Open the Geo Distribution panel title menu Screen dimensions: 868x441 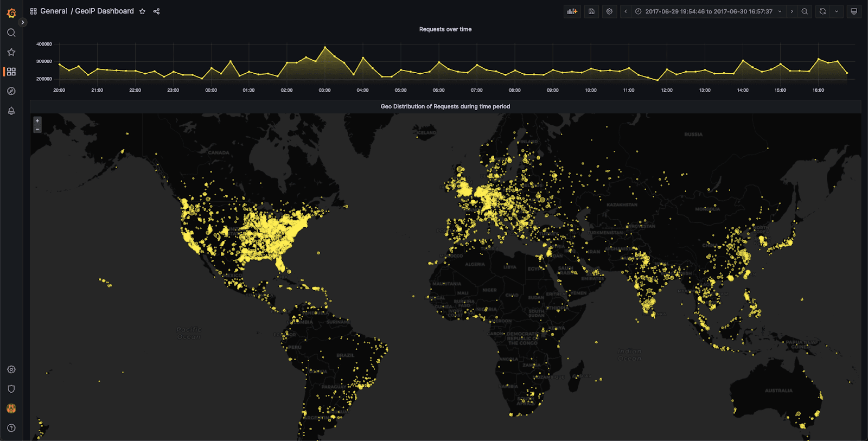pos(445,106)
